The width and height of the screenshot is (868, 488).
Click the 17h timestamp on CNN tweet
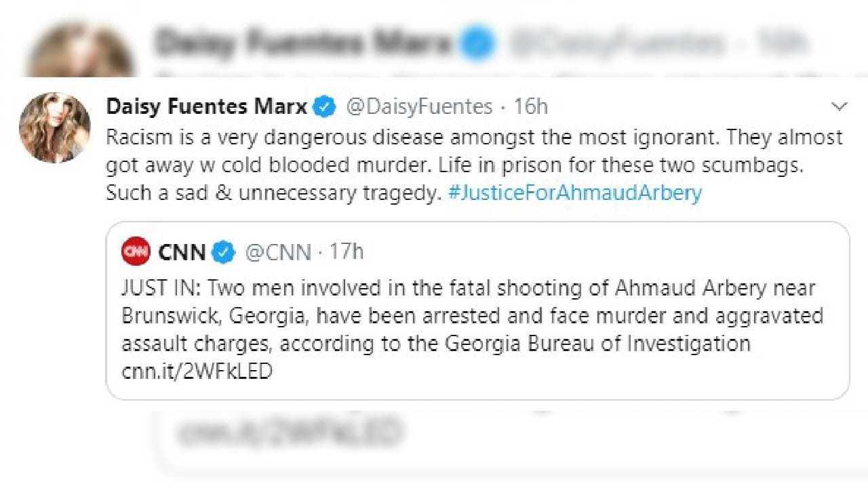point(347,252)
